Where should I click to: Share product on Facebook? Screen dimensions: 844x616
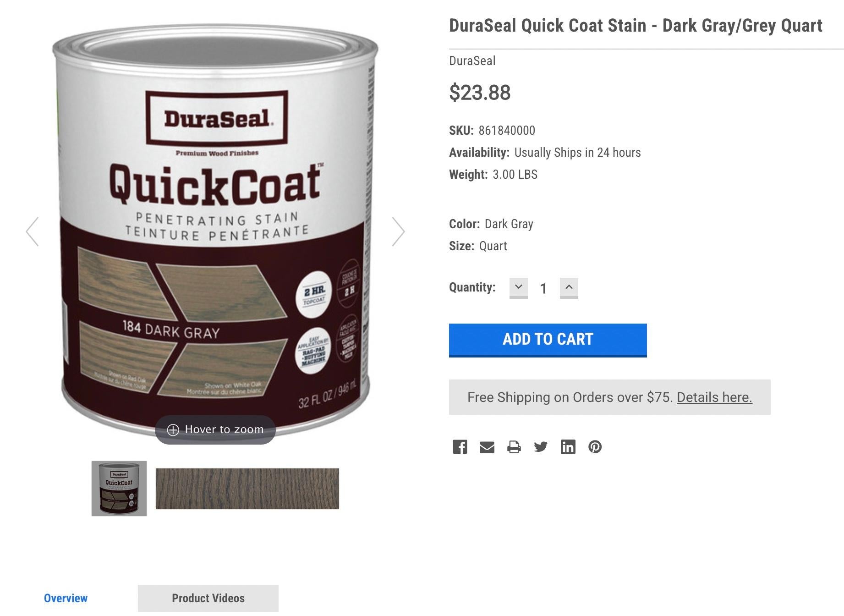point(460,447)
